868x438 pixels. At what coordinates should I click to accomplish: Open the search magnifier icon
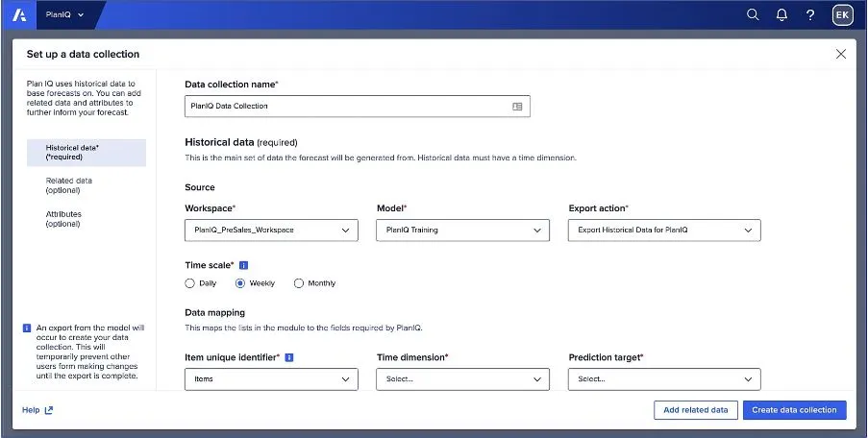pyautogui.click(x=753, y=15)
